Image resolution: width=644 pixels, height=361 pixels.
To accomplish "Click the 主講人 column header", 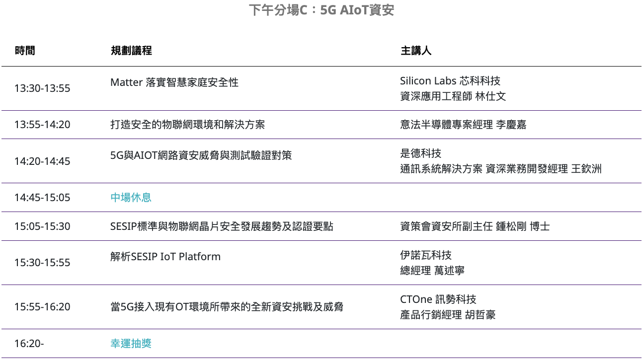I will coord(416,51).
